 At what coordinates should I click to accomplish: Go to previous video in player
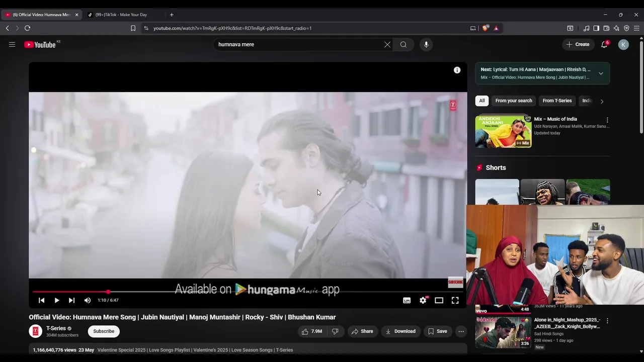click(41, 300)
